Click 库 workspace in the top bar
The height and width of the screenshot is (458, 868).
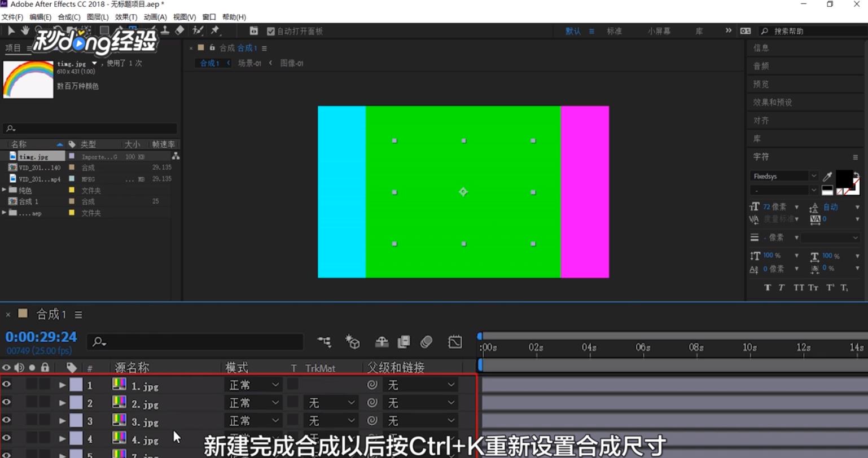click(x=699, y=31)
